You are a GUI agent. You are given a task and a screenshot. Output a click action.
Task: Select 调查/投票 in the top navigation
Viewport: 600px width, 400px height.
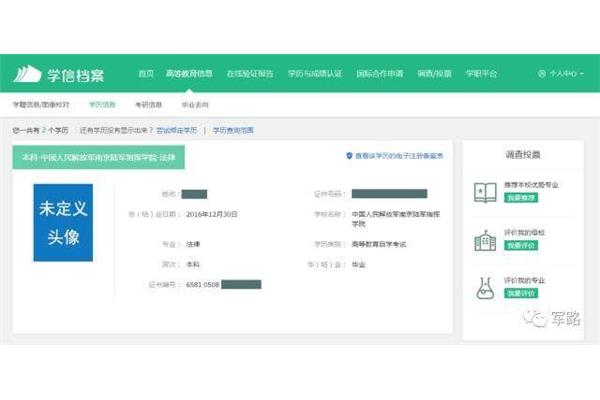point(434,73)
